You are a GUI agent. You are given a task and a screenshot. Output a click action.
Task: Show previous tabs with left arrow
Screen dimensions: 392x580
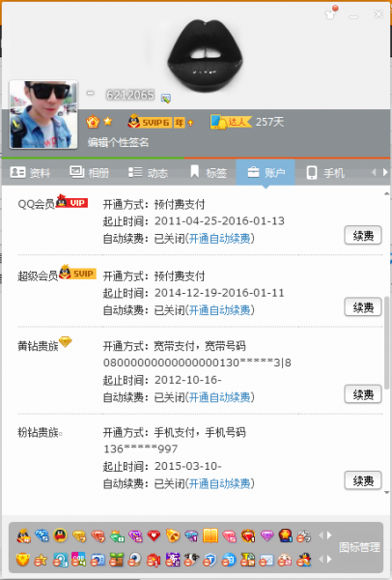[x=374, y=172]
